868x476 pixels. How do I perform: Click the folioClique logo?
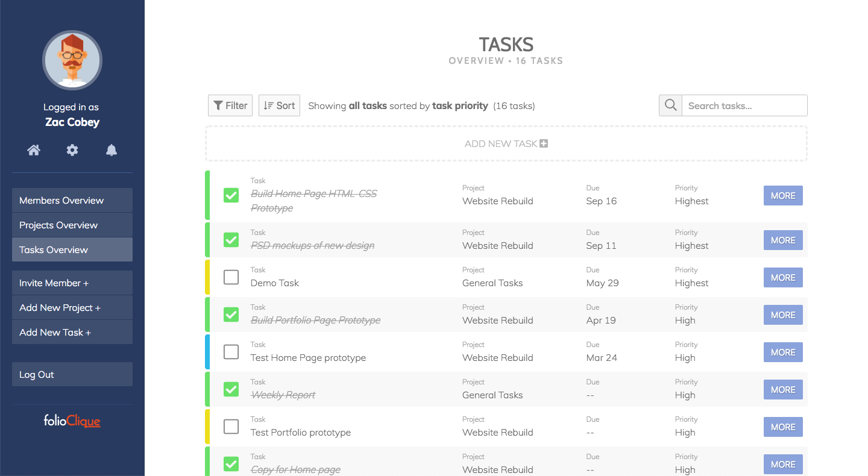pyautogui.click(x=72, y=421)
